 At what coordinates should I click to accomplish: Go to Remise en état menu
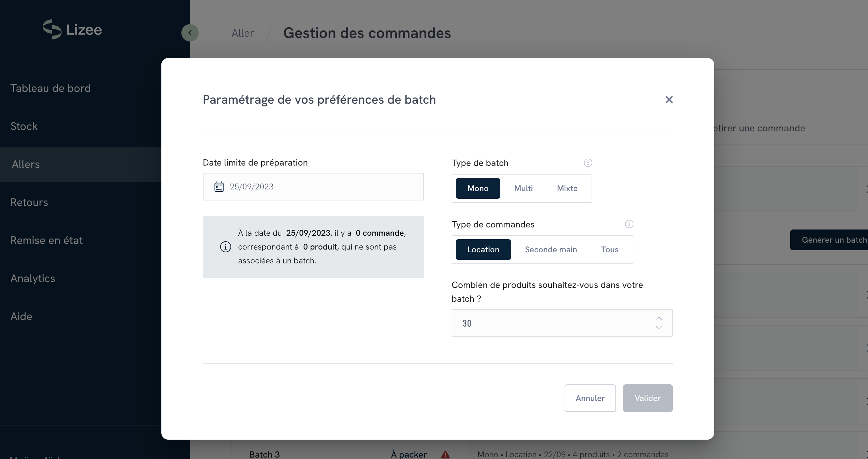click(x=46, y=240)
